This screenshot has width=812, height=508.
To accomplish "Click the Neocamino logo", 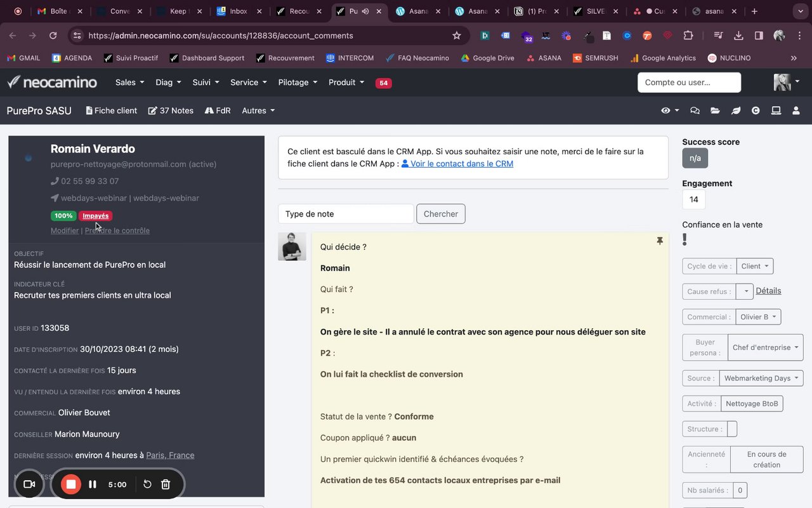I will 52,82.
